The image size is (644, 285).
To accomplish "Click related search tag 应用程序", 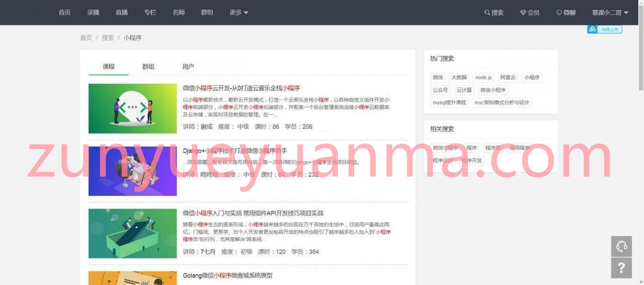I will click(x=519, y=148).
